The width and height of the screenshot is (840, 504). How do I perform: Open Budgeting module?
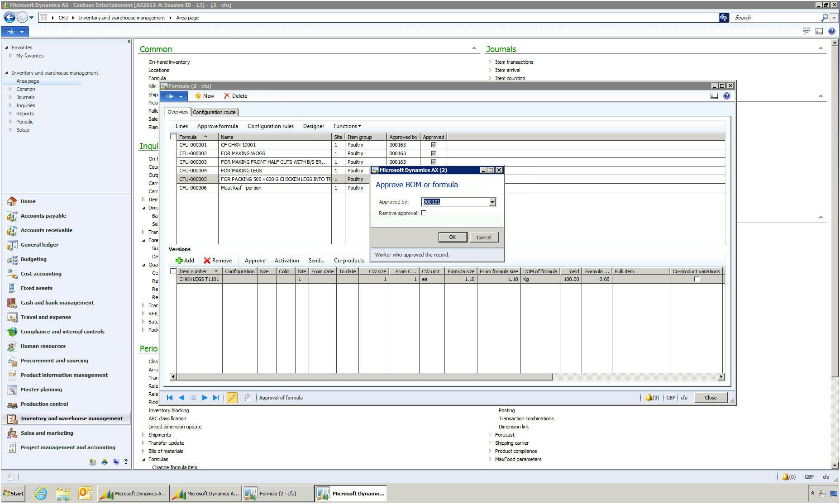pyautogui.click(x=33, y=259)
